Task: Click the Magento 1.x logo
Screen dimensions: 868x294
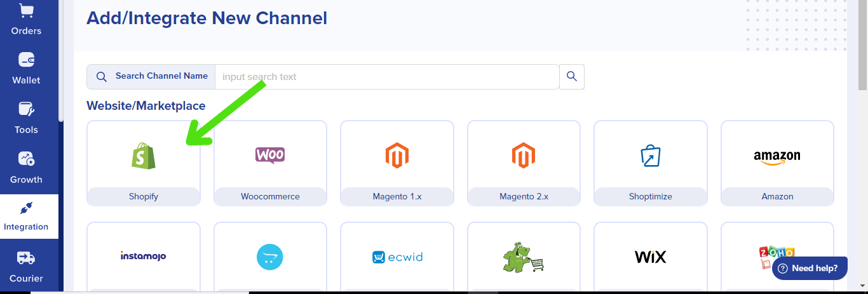Action: [397, 155]
